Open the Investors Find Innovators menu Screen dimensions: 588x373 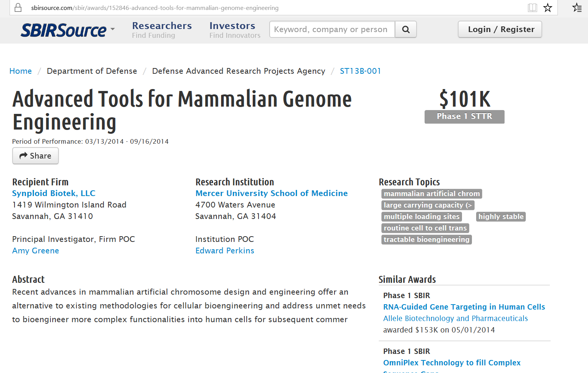(x=234, y=30)
